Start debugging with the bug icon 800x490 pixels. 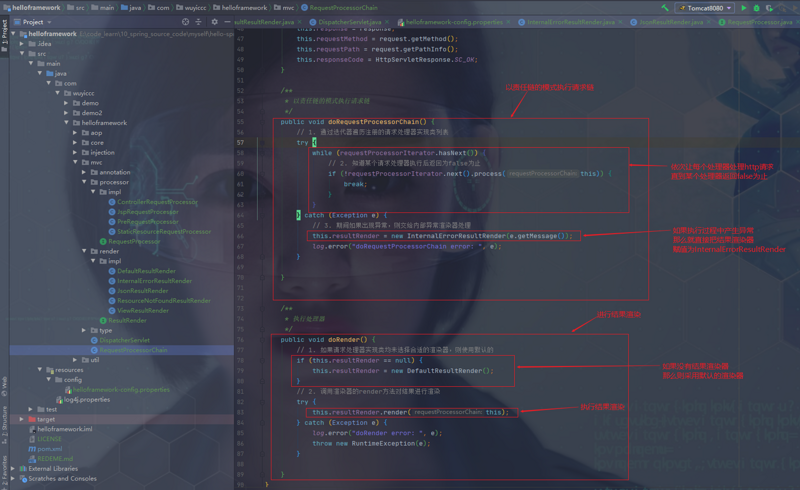(x=756, y=7)
